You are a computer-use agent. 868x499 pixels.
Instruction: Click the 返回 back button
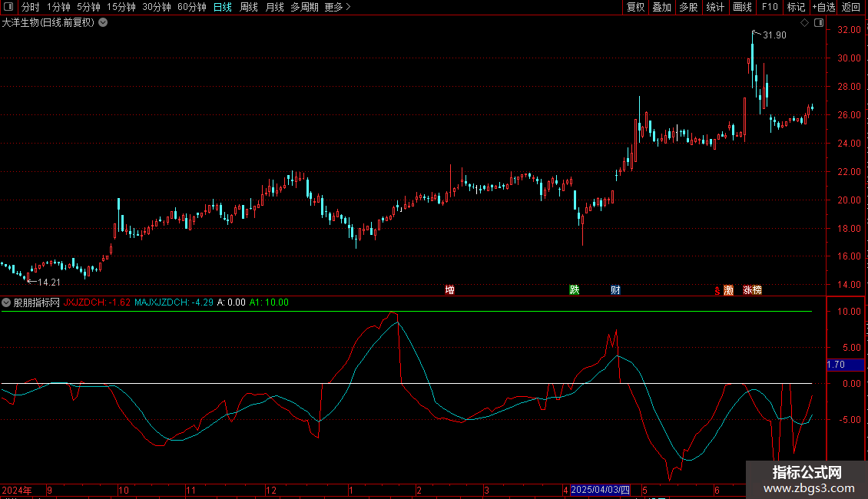pyautogui.click(x=851, y=7)
